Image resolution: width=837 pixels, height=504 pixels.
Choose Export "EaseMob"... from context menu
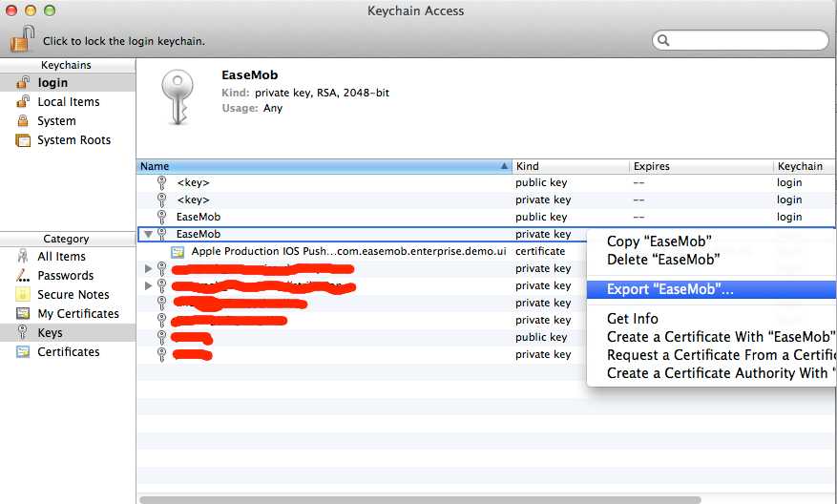[712, 289]
